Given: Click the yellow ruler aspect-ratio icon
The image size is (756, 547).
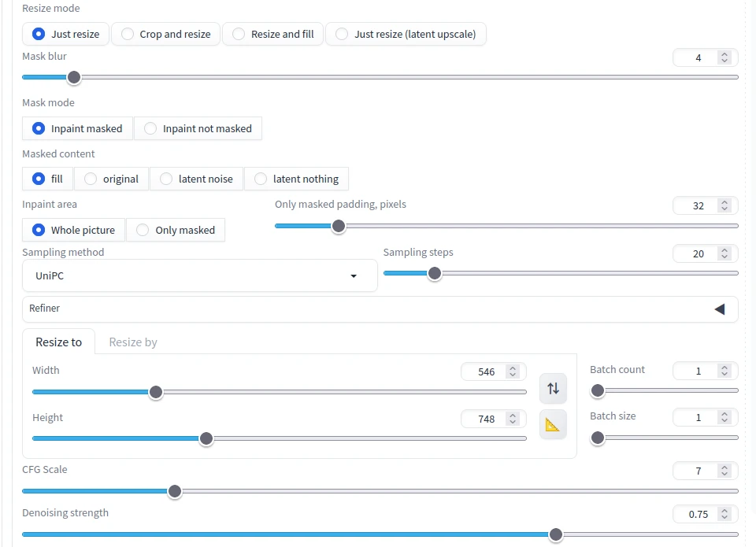Looking at the screenshot, I should pyautogui.click(x=553, y=424).
